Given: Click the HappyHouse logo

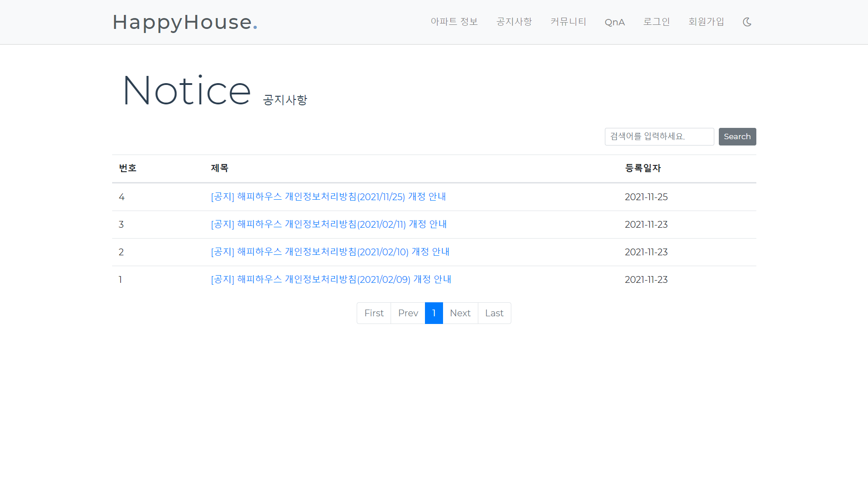Looking at the screenshot, I should click(185, 22).
